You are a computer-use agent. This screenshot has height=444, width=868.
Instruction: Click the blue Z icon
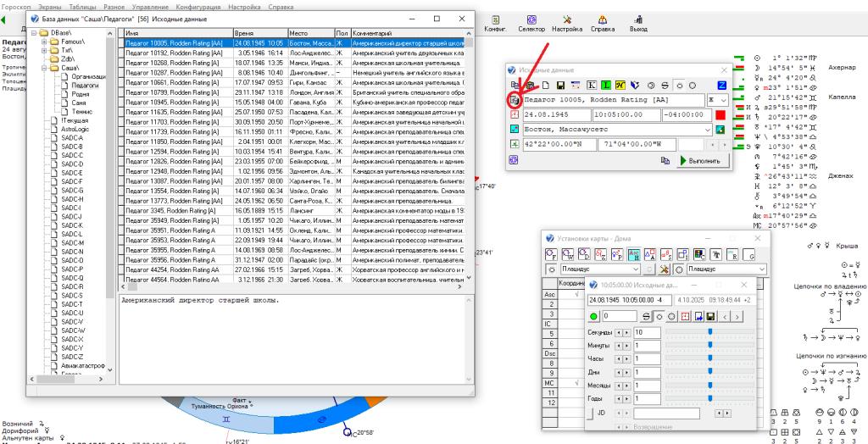(721, 86)
